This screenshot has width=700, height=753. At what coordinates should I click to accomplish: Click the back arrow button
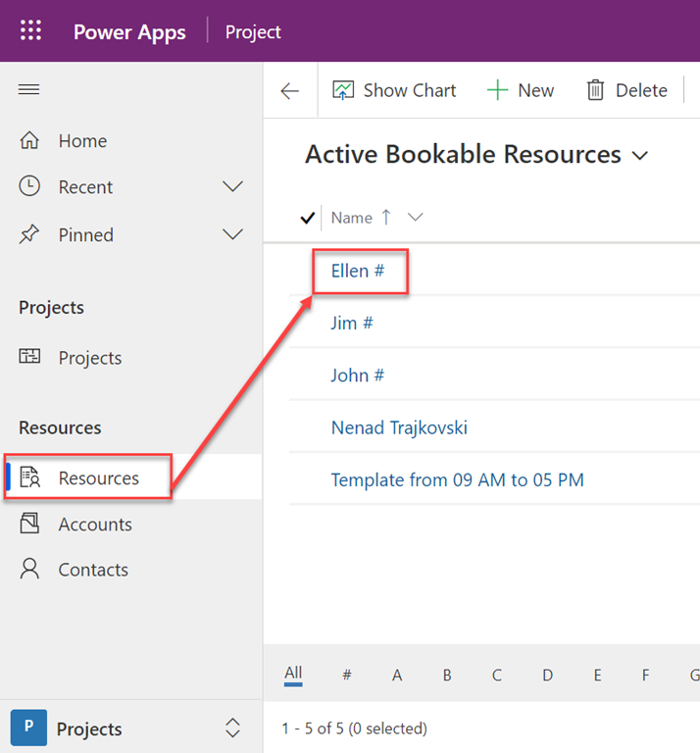tap(289, 91)
